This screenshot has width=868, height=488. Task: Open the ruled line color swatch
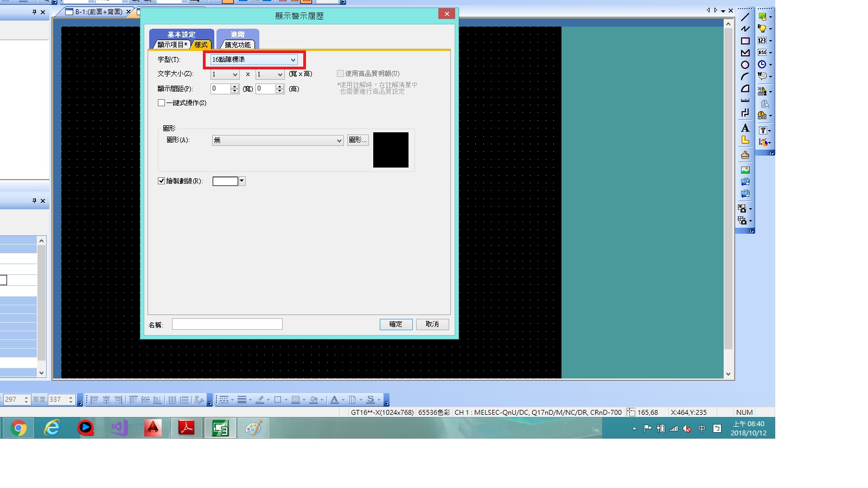(228, 181)
